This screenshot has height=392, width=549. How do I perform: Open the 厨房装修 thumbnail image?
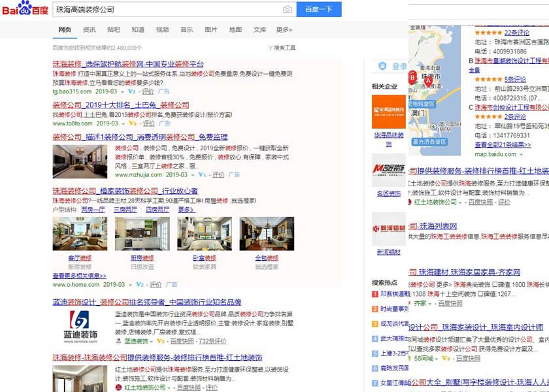[x=142, y=233]
